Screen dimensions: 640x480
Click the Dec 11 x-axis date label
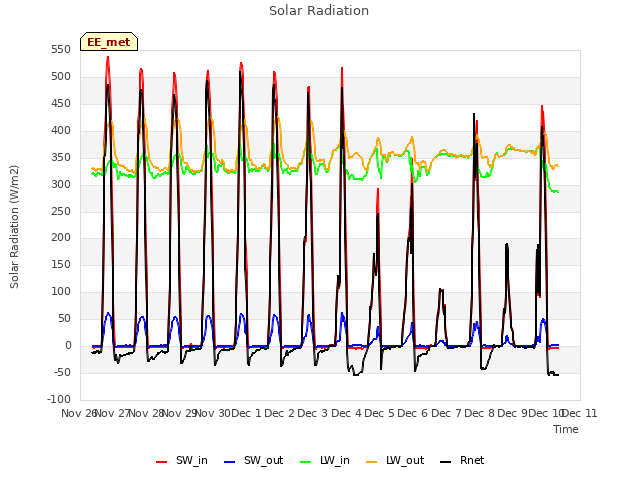tap(580, 413)
